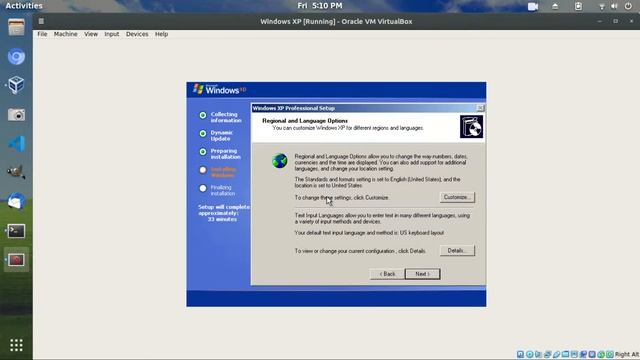Screen dimensions: 640x360
Task: Click the keyboard capture icon beside Right Alt
Action: [609, 354]
